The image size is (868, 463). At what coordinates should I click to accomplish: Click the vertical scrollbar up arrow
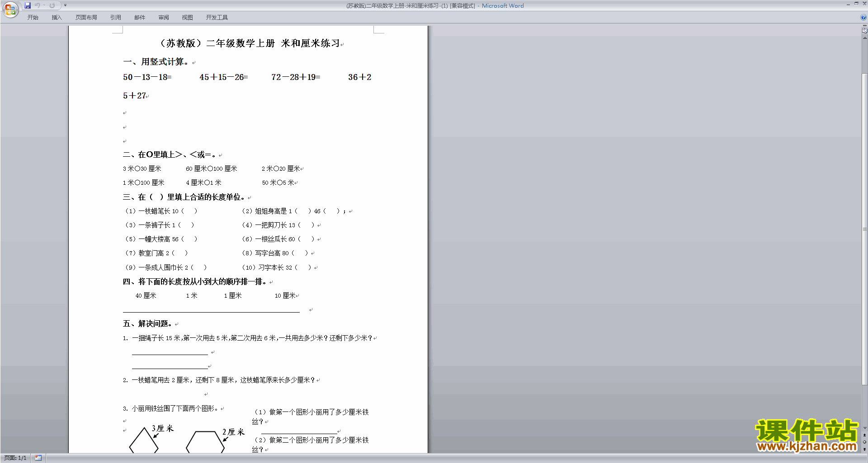click(x=865, y=38)
